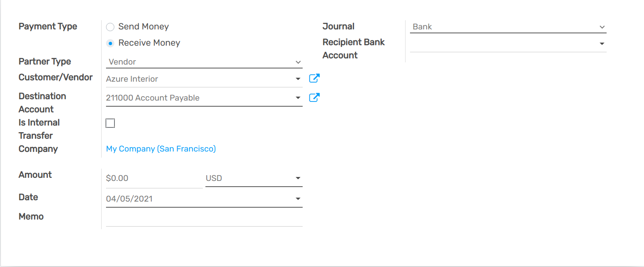Expand the Customer/Vendor selector for Azure Interior
Screen dimensions: 644x267
[x=298, y=79]
